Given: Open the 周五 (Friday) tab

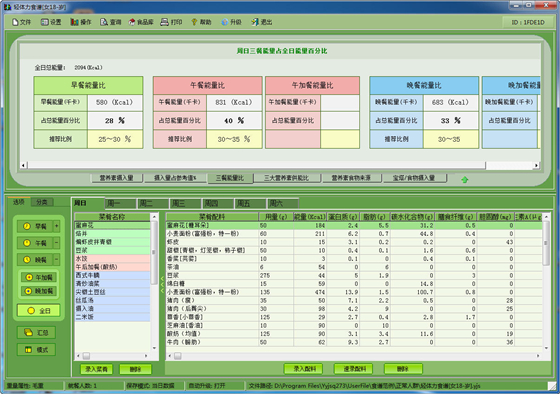Looking at the screenshot, I should click(x=250, y=204).
